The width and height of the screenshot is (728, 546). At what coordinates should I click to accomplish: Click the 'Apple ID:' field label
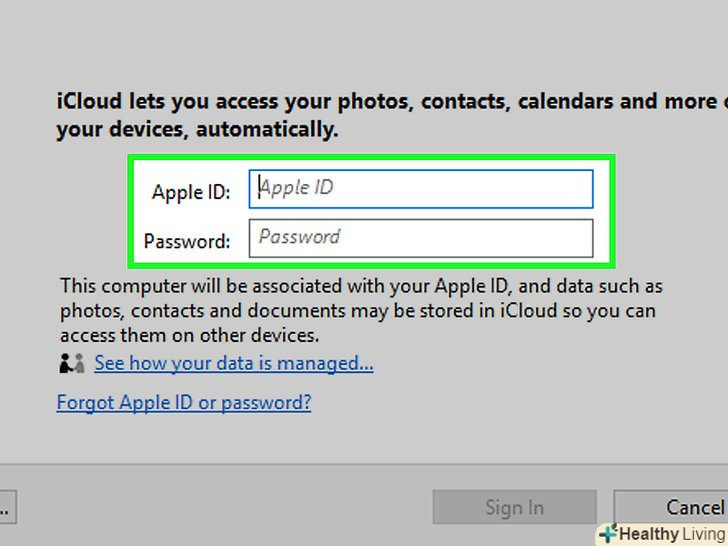coord(191,191)
